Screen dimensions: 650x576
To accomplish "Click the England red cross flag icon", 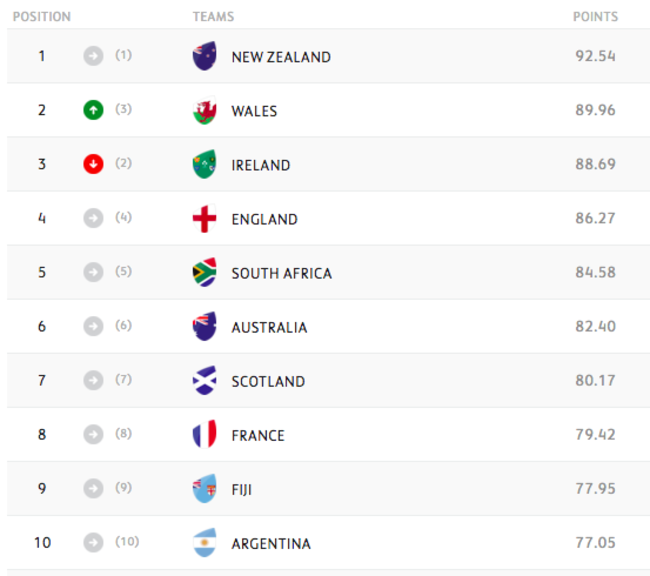I will [205, 218].
